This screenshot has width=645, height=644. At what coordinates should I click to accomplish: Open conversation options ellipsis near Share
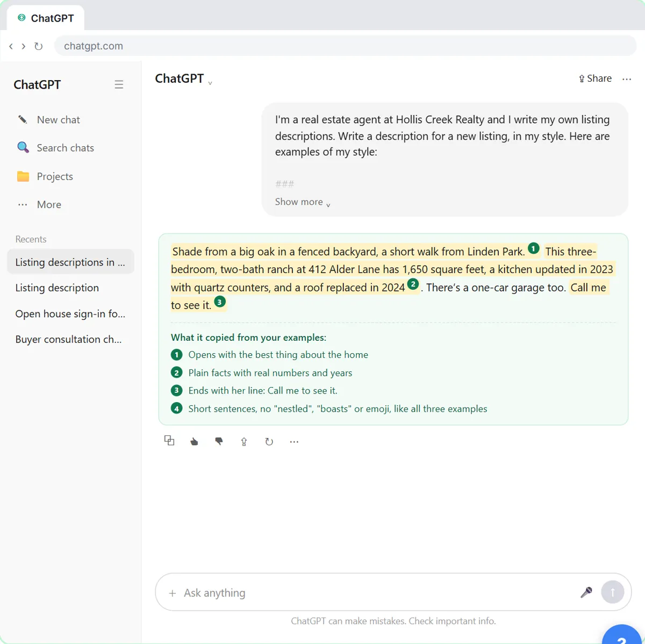[x=627, y=79]
